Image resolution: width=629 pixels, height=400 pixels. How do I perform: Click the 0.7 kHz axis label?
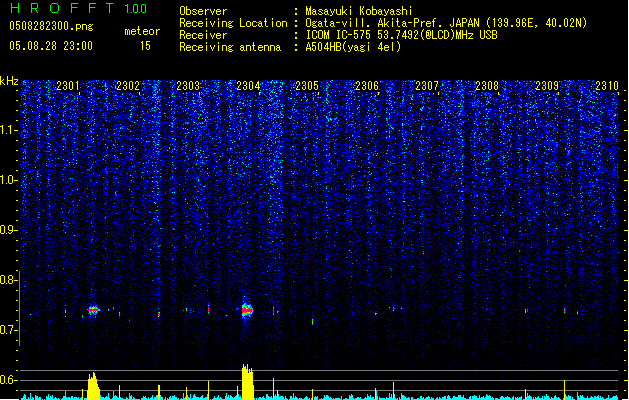[x=9, y=330]
